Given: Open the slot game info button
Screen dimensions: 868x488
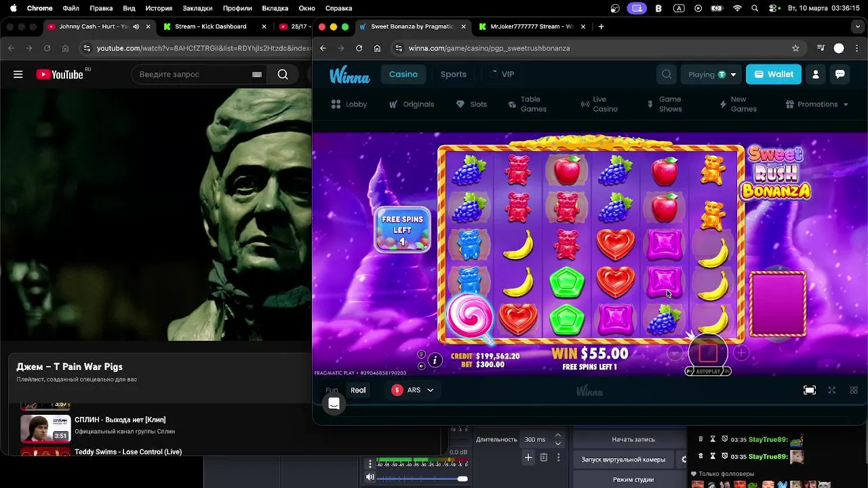Looking at the screenshot, I should [435, 360].
